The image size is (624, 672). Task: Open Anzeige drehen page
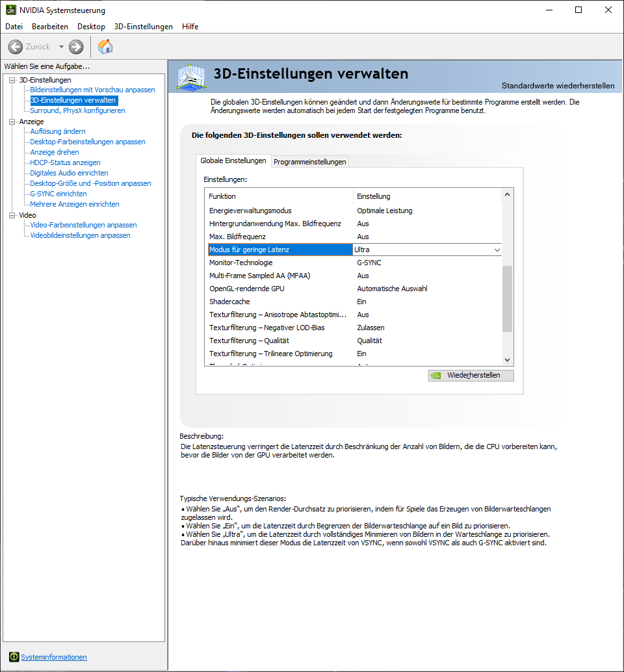(x=55, y=152)
